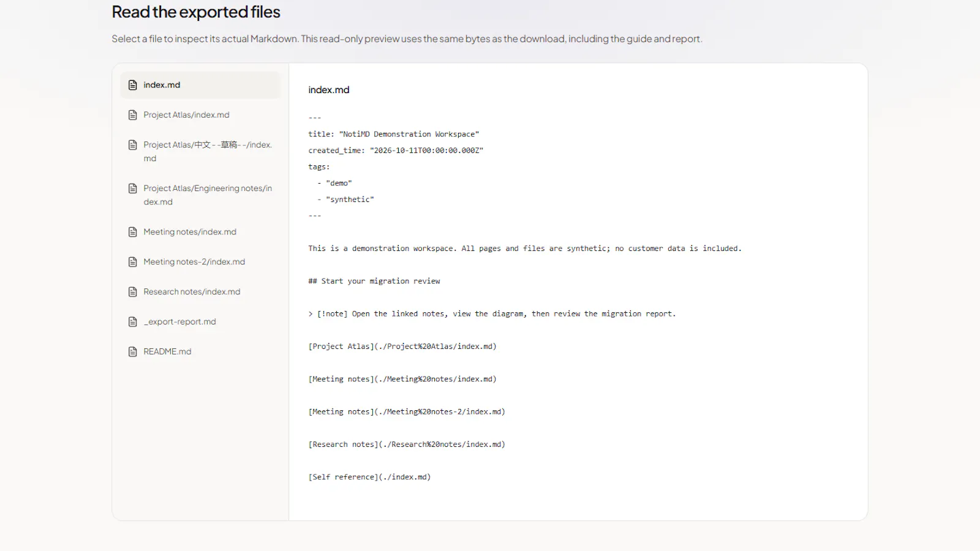Open Research notes/index.md file

click(200, 292)
